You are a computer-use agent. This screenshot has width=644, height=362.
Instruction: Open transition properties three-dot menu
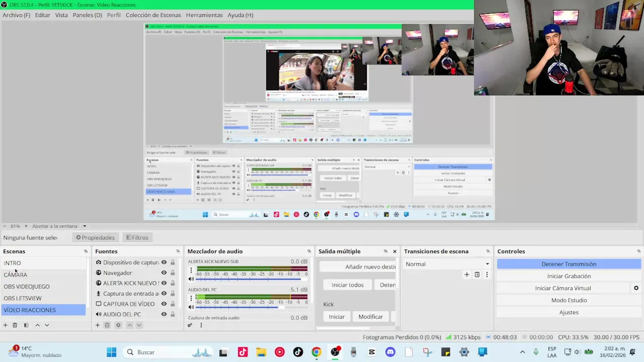click(487, 275)
